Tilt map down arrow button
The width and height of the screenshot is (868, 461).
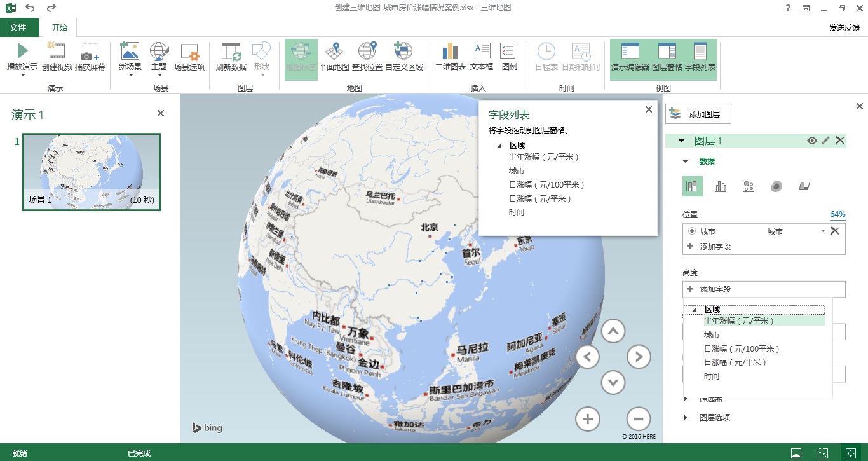coord(613,382)
